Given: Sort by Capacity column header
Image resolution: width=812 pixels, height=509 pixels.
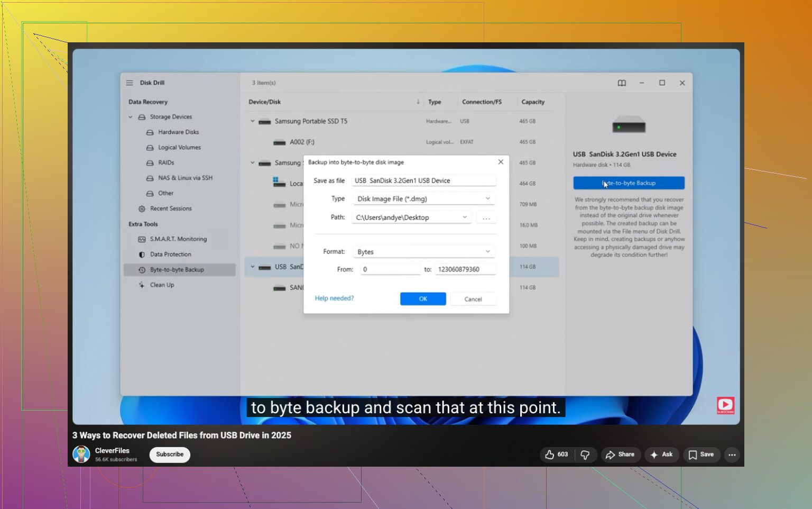Looking at the screenshot, I should (533, 102).
